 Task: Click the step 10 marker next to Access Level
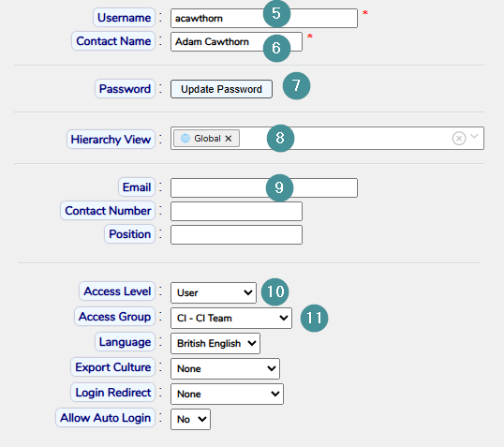[x=275, y=292]
